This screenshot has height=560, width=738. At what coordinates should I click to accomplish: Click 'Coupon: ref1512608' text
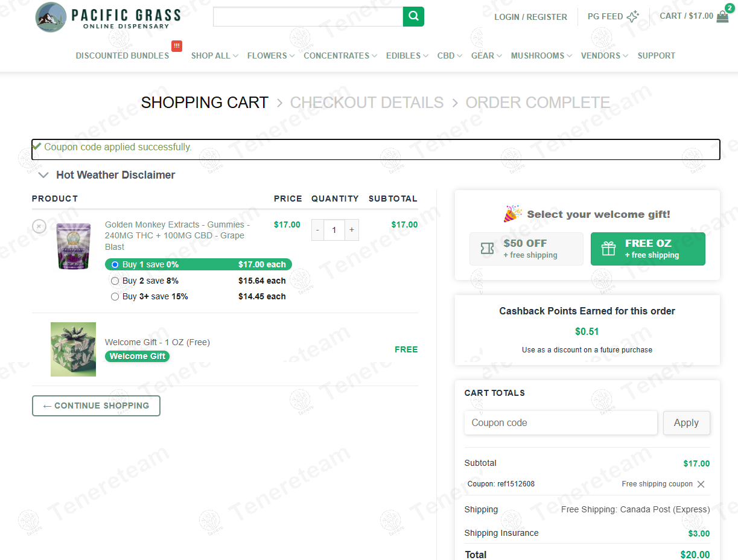click(x=501, y=484)
